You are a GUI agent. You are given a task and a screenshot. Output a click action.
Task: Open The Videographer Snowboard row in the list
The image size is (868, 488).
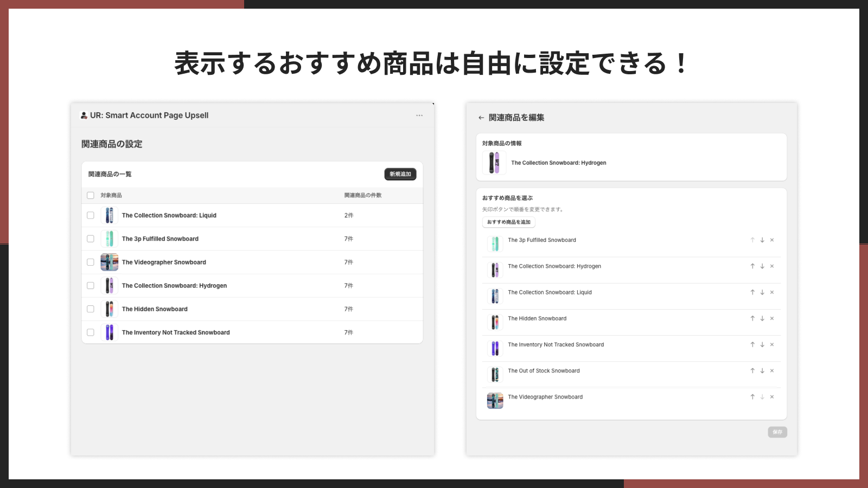point(252,262)
